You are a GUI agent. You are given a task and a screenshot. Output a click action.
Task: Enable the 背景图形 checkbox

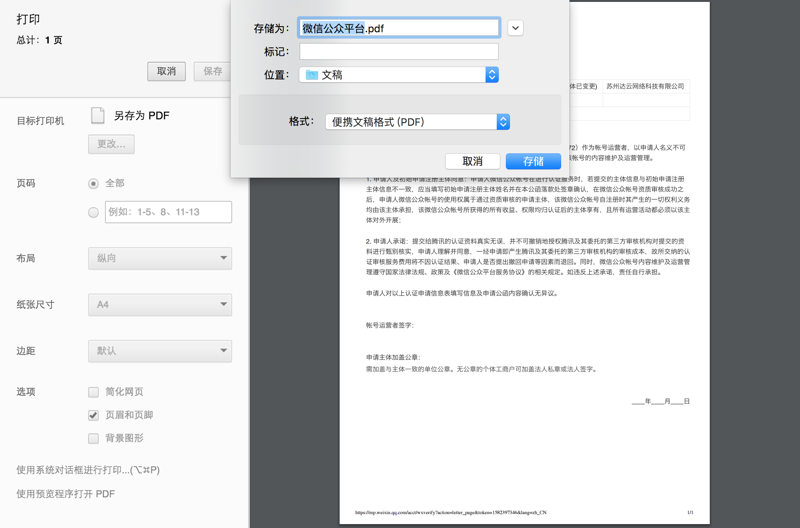click(x=93, y=438)
